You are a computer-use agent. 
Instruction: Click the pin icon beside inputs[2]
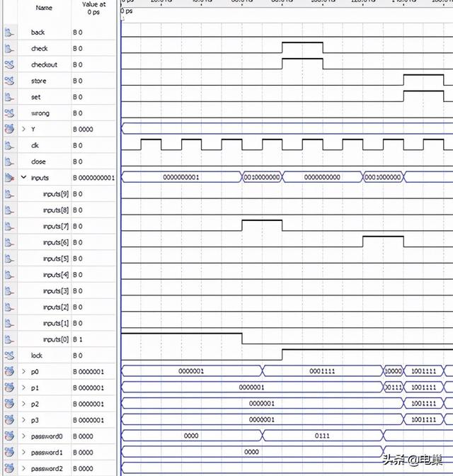click(9, 307)
